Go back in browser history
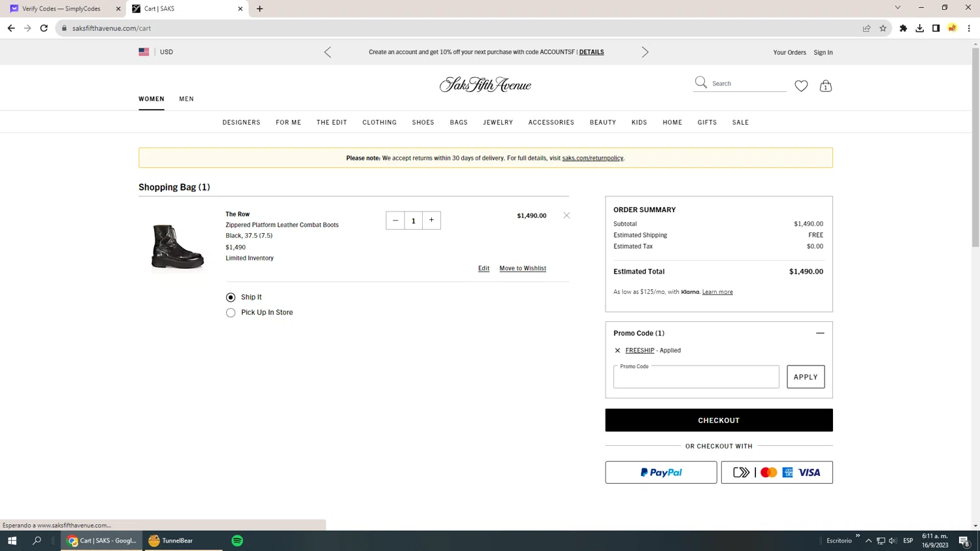This screenshot has height=551, width=980. [x=11, y=28]
